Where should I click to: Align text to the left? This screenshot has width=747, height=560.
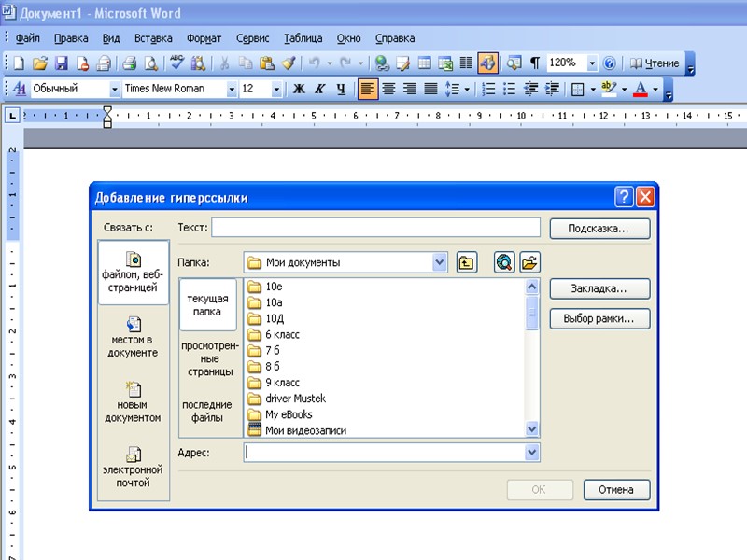point(368,89)
